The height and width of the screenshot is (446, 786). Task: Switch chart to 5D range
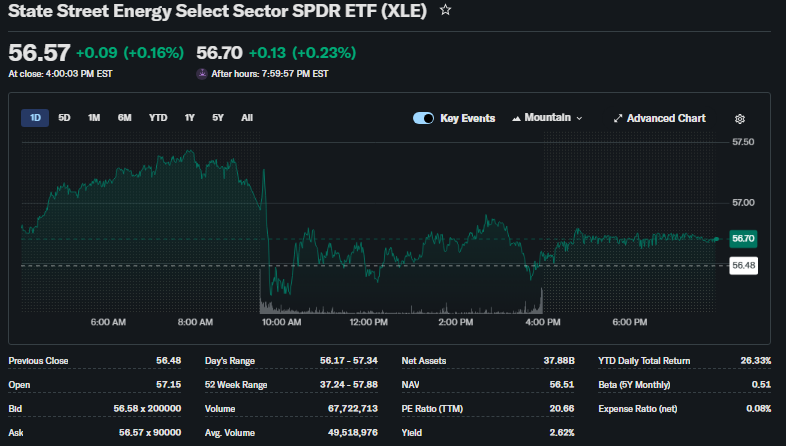(64, 118)
